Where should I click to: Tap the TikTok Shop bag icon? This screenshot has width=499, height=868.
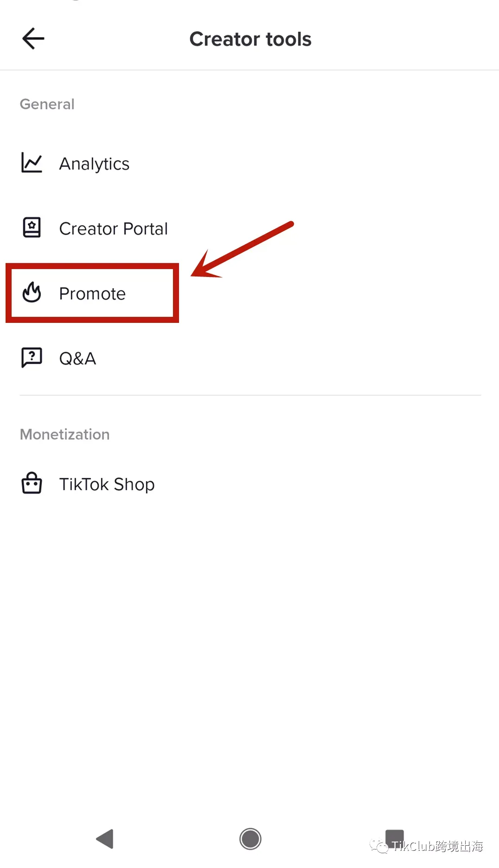coord(32,483)
